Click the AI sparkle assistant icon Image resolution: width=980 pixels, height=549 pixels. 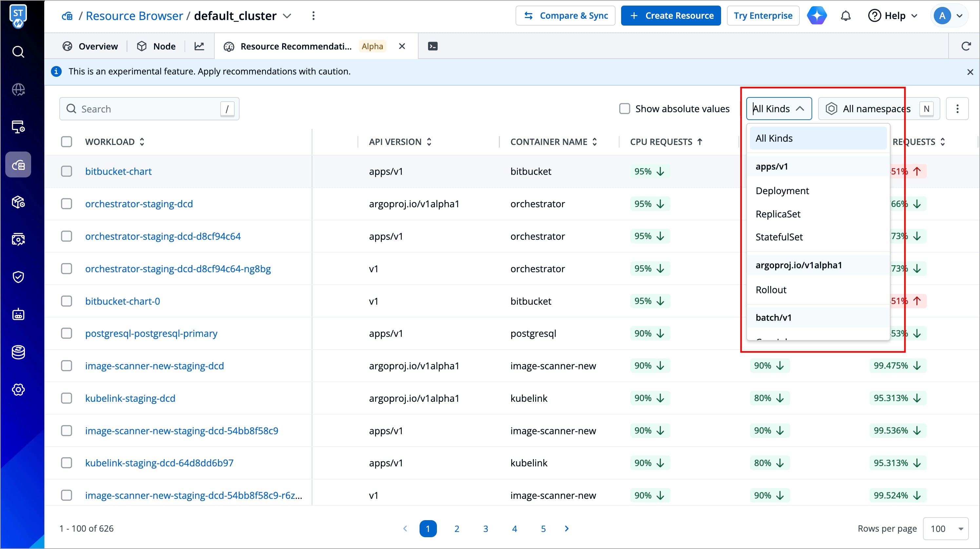click(817, 16)
